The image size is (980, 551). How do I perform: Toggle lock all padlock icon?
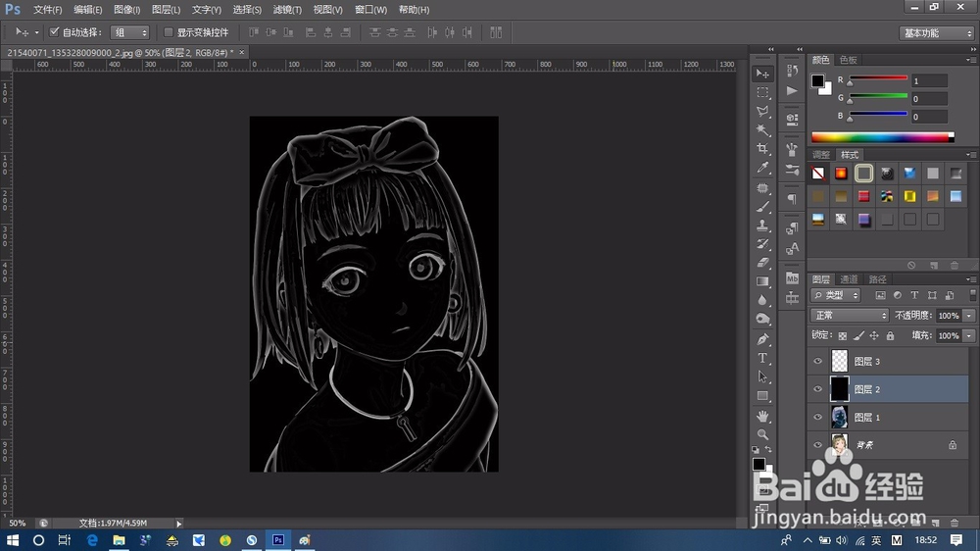tap(890, 336)
